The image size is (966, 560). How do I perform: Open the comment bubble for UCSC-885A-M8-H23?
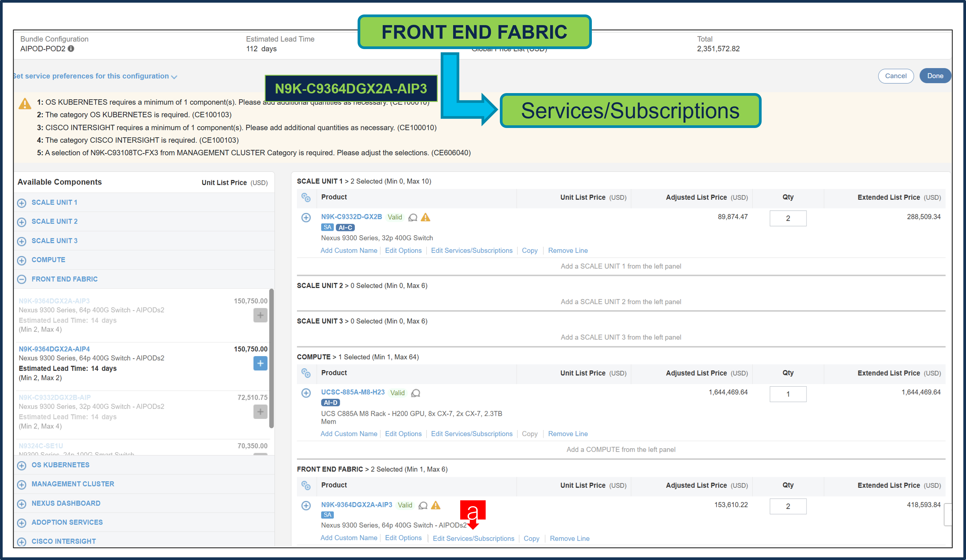416,393
